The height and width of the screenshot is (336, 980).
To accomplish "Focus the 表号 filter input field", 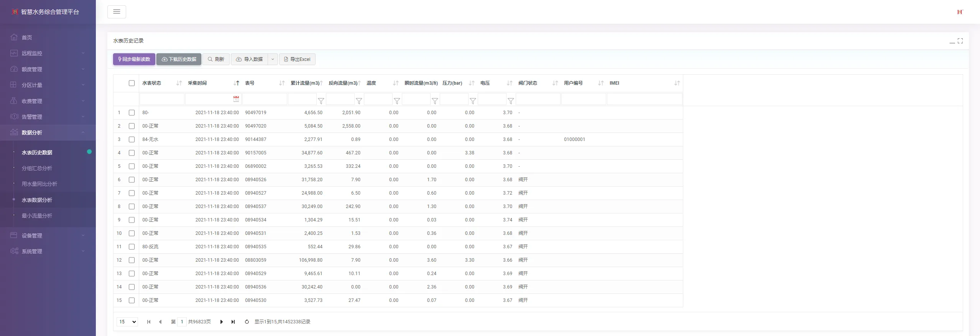I will point(265,99).
